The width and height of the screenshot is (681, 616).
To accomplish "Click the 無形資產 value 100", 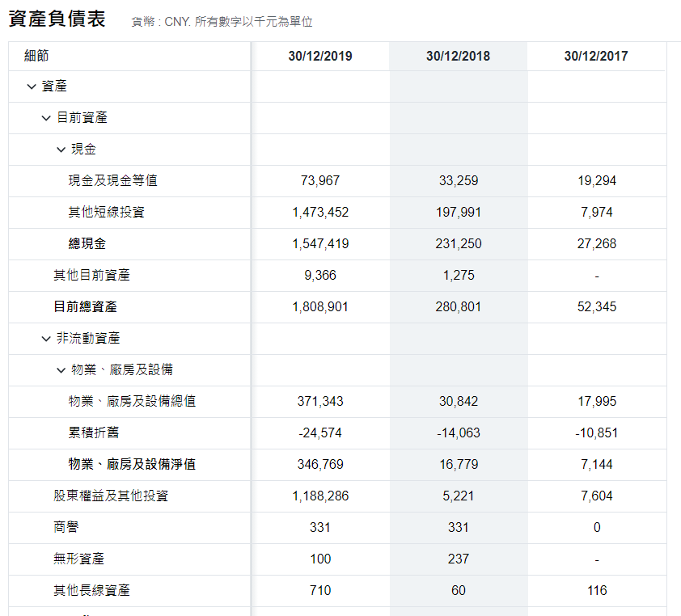I will (320, 559).
